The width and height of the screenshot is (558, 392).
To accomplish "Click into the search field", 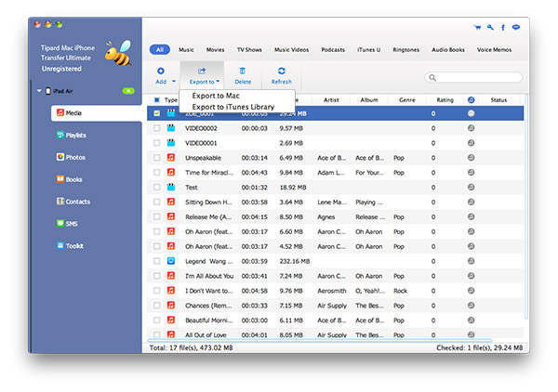I will (473, 77).
